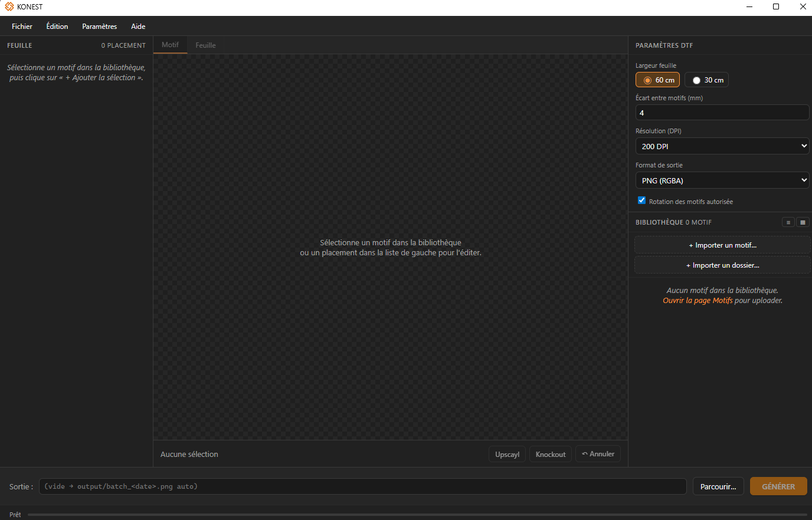Click Parcourir to browse output path
The height and width of the screenshot is (520, 812).
coord(718,486)
